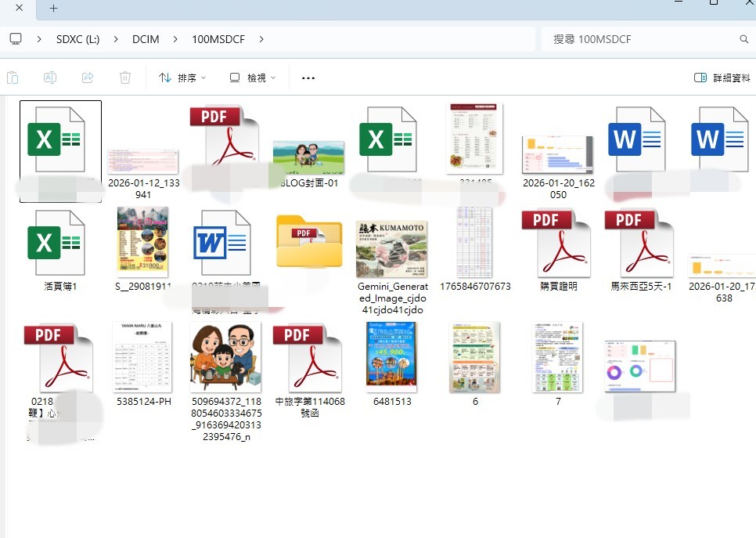
Task: Expand the 檢視 view dropdown
Action: 252,78
